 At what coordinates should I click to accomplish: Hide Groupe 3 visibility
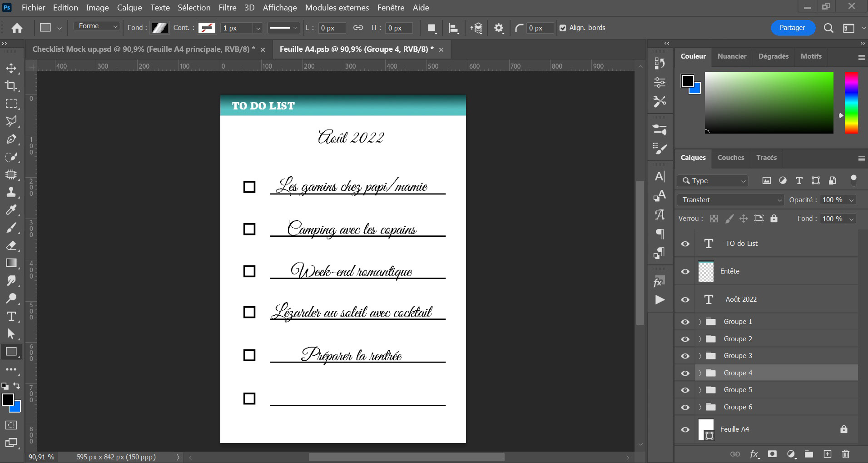click(x=685, y=356)
